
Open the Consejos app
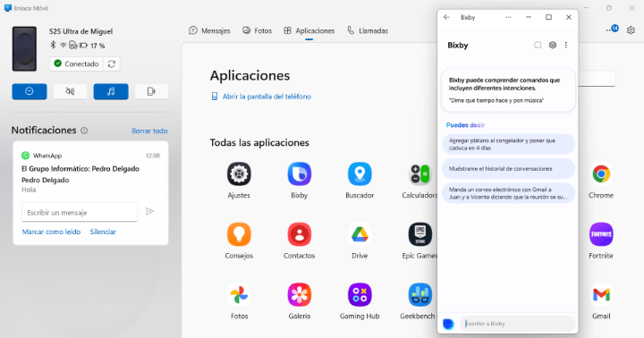[x=239, y=234]
